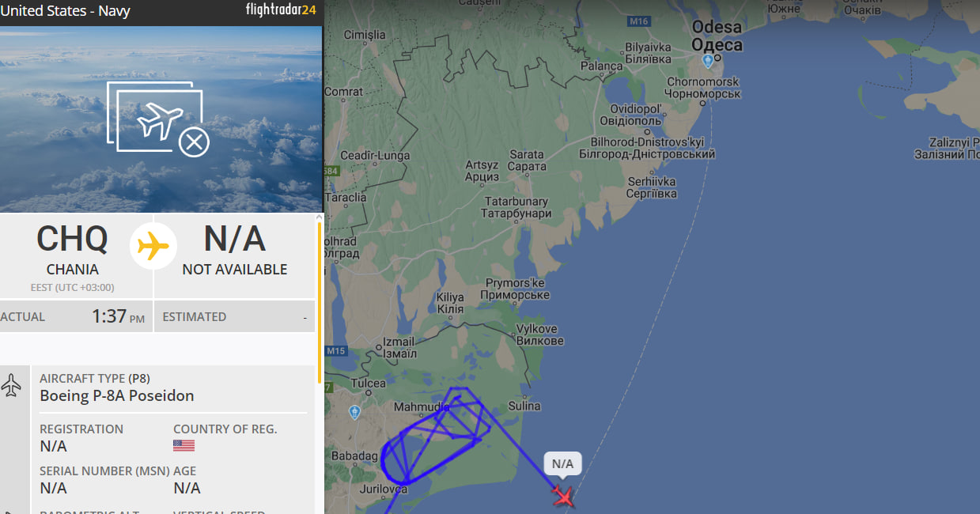The image size is (980, 514).
Task: Click the M16 road badge near Odesa
Action: (x=638, y=21)
